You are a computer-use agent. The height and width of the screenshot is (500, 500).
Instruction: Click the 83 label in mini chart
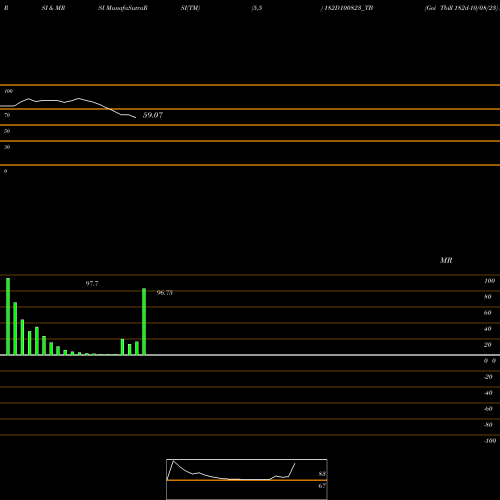click(x=322, y=474)
